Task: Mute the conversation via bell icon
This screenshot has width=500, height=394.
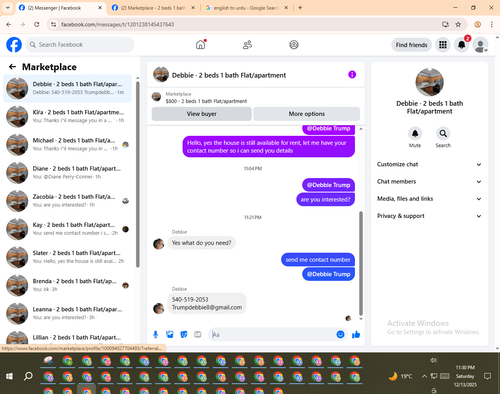Action: (415, 134)
